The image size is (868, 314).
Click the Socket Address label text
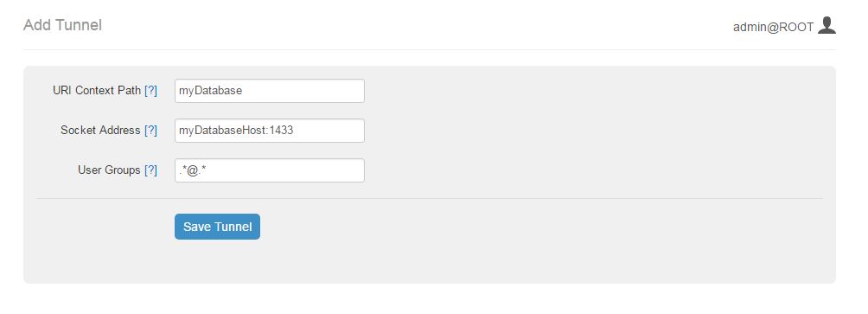[x=100, y=131]
